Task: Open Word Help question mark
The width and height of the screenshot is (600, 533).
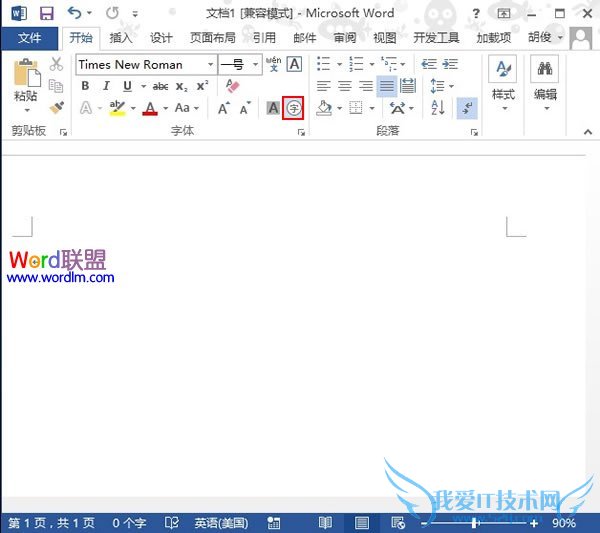Action: tap(476, 14)
